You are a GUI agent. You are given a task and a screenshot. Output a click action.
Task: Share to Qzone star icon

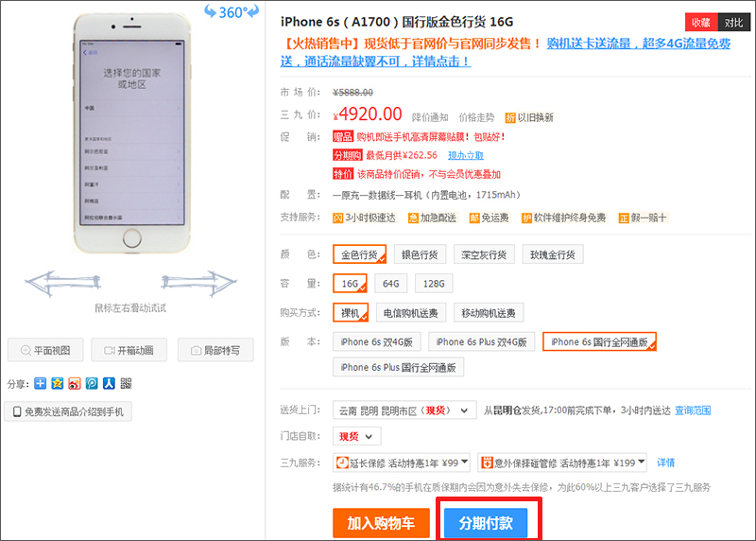pyautogui.click(x=58, y=383)
